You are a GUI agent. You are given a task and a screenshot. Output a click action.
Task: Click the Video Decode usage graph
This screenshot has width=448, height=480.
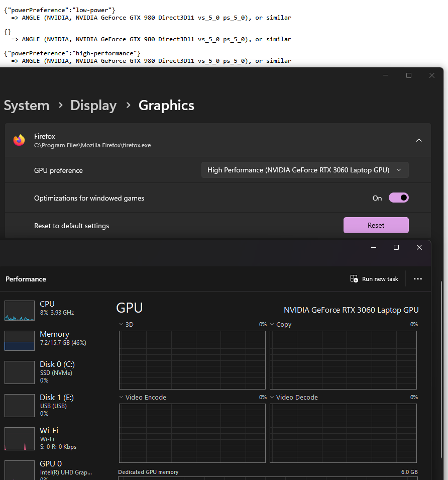coord(343,433)
